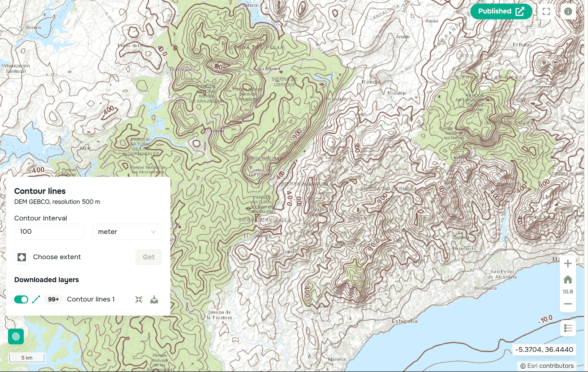588x372 pixels.
Task: Zoom in on the map
Action: pyautogui.click(x=568, y=264)
